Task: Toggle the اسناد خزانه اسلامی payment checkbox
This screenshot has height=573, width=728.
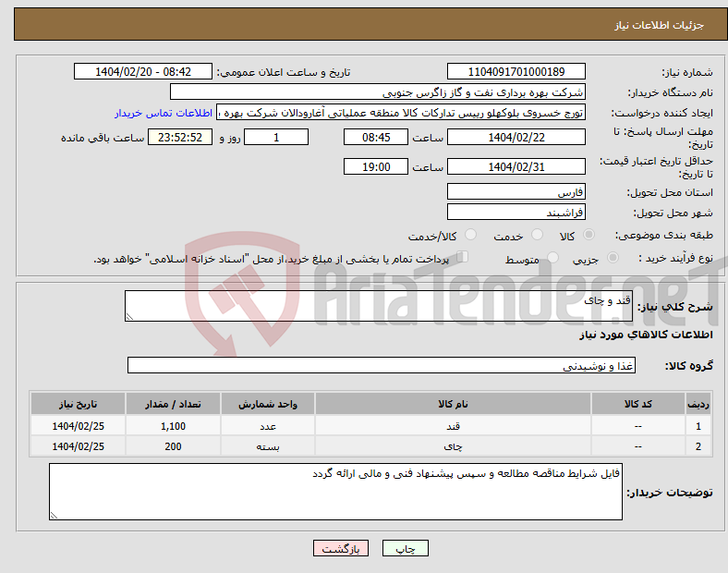Action: click(x=463, y=257)
